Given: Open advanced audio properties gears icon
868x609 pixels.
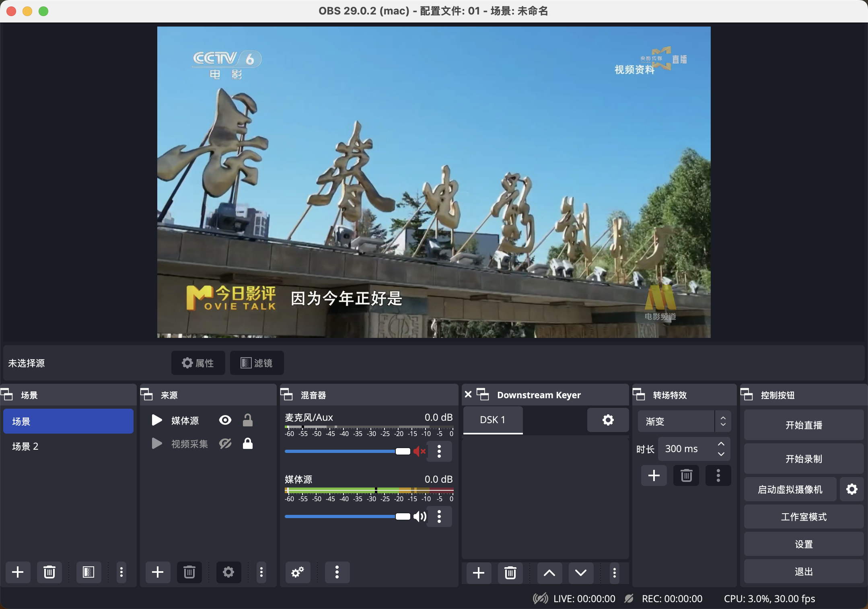Looking at the screenshot, I should point(298,572).
